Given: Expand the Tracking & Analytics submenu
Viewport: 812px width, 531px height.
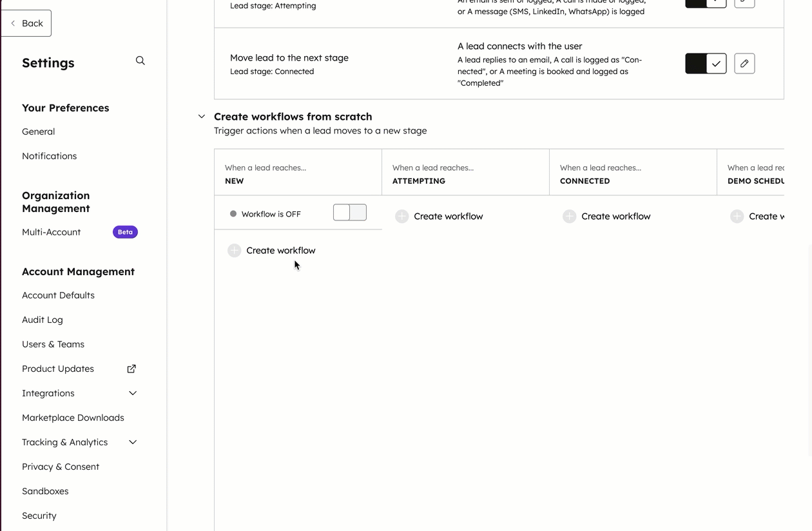Looking at the screenshot, I should 133,442.
